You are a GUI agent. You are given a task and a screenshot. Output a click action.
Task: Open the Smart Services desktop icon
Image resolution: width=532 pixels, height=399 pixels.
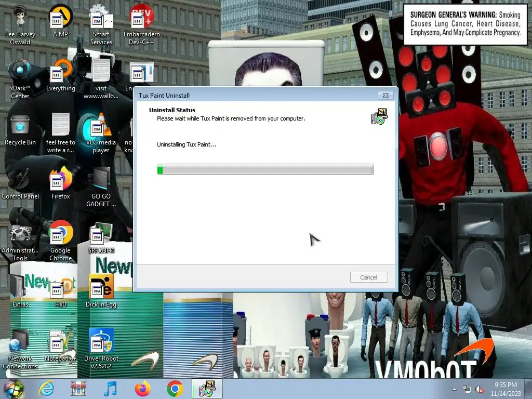tap(101, 24)
